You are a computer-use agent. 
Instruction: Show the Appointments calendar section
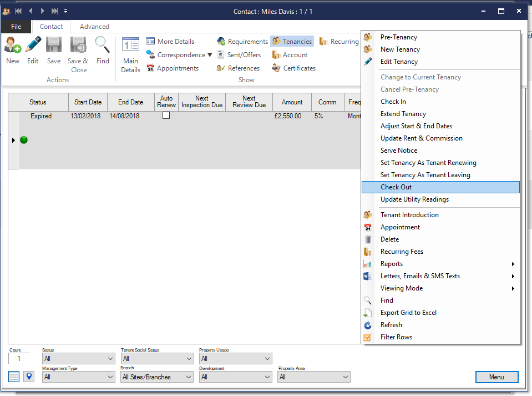(x=172, y=68)
